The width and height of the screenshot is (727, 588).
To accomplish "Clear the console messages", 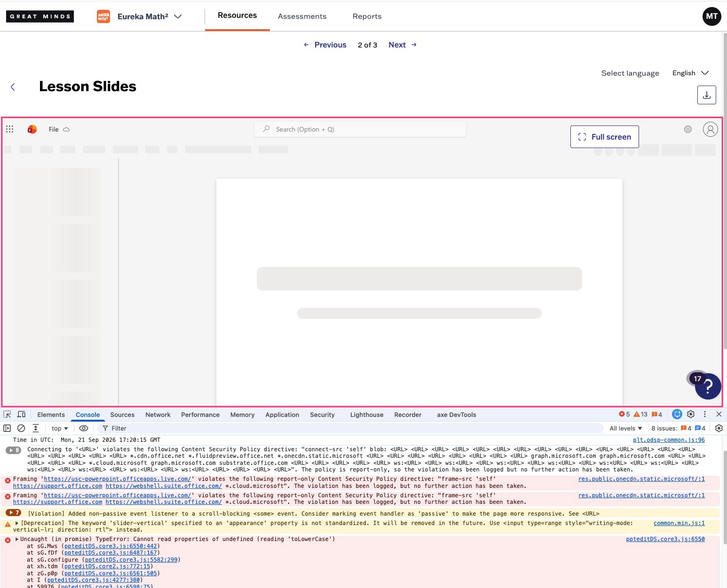I will pos(21,428).
